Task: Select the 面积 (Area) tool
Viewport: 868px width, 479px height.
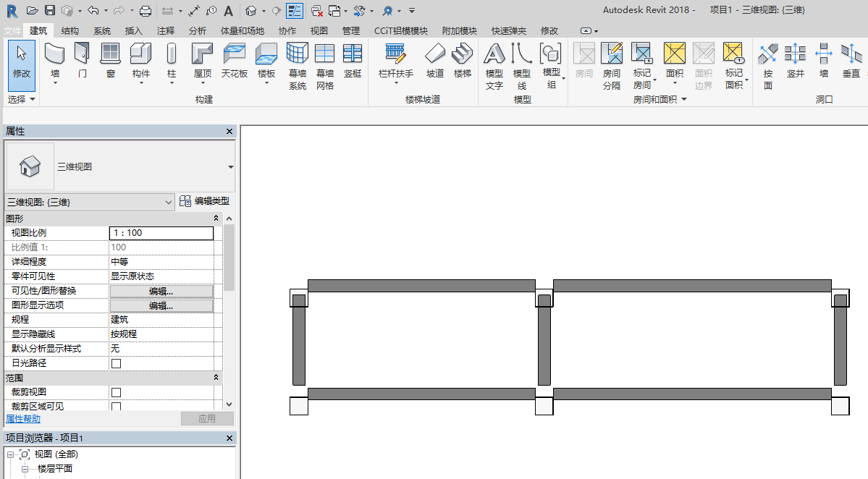Action: pos(674,62)
